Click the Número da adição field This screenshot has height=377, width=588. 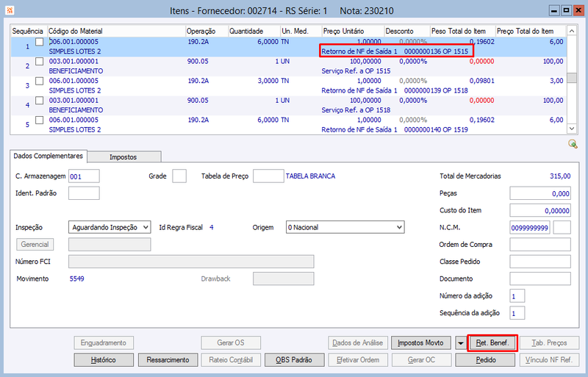(517, 296)
